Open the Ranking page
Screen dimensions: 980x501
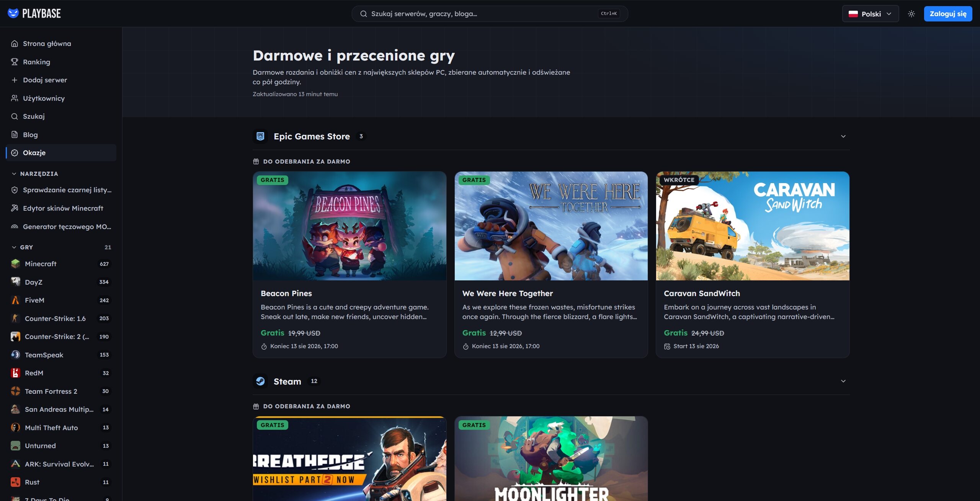click(61, 62)
